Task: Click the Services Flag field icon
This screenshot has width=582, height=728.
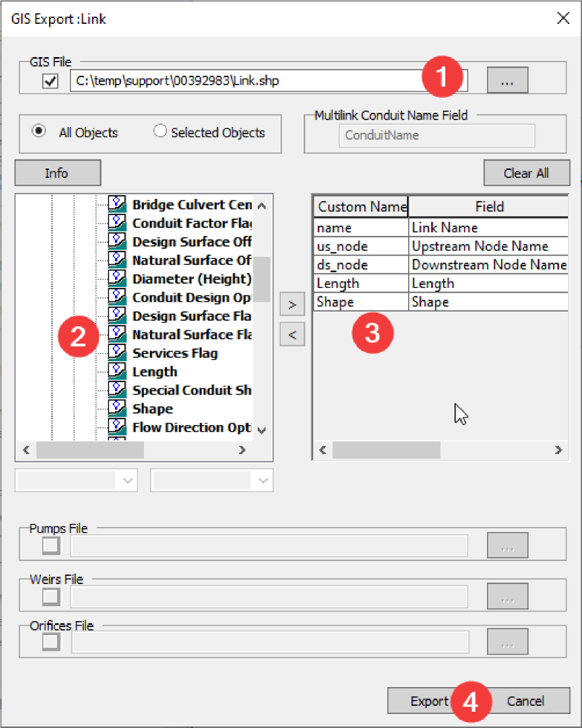Action: 117,352
